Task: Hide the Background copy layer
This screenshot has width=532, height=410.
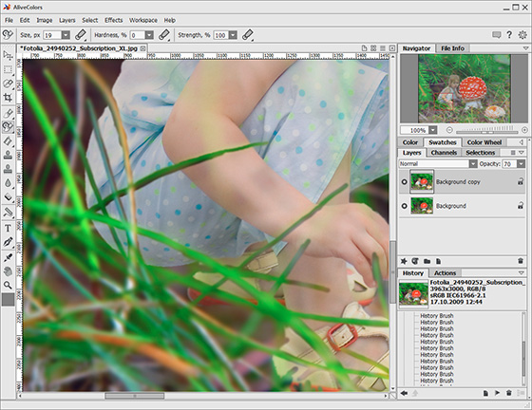Action: 404,182
